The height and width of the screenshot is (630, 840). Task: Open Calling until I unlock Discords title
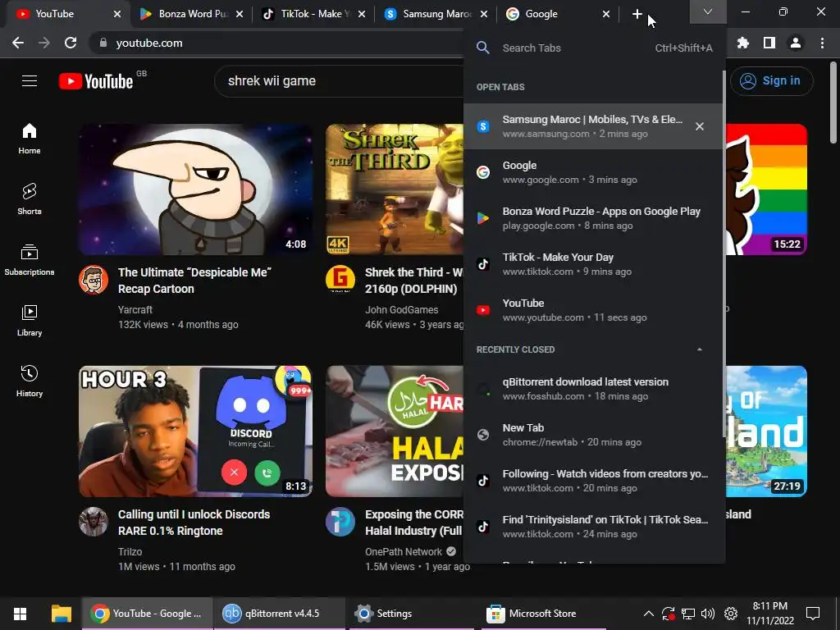tap(194, 523)
